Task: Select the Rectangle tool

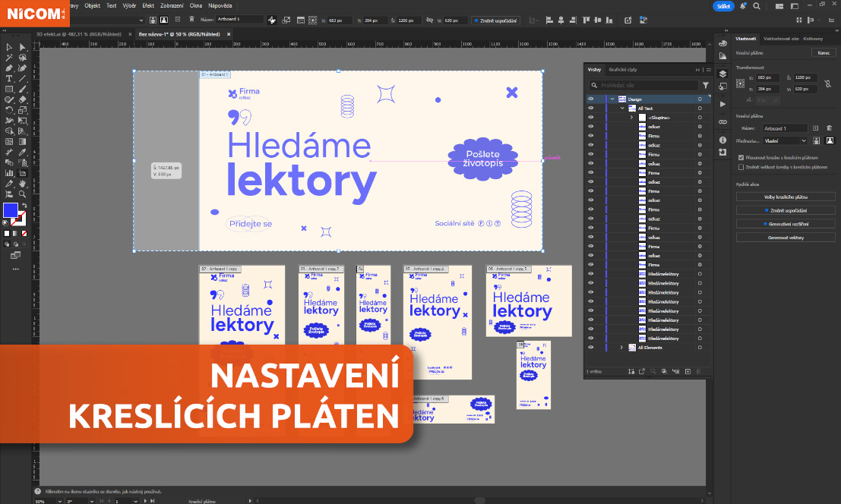Action: click(x=9, y=89)
